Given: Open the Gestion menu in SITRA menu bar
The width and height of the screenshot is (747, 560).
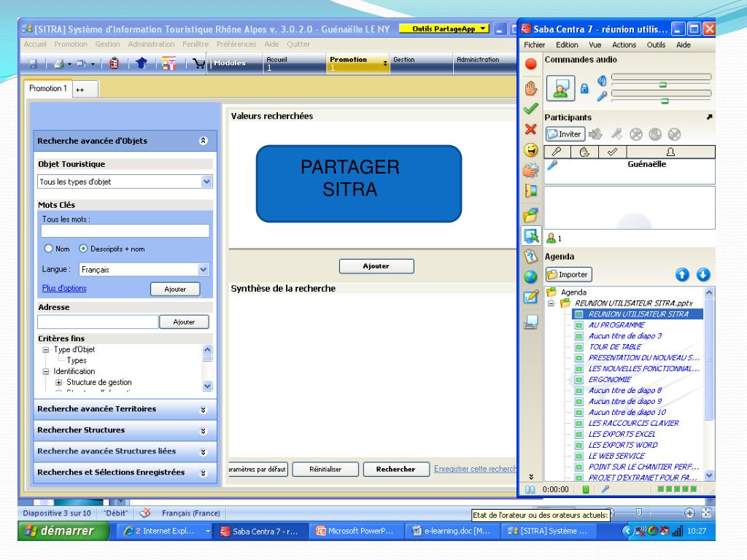Looking at the screenshot, I should point(108,44).
